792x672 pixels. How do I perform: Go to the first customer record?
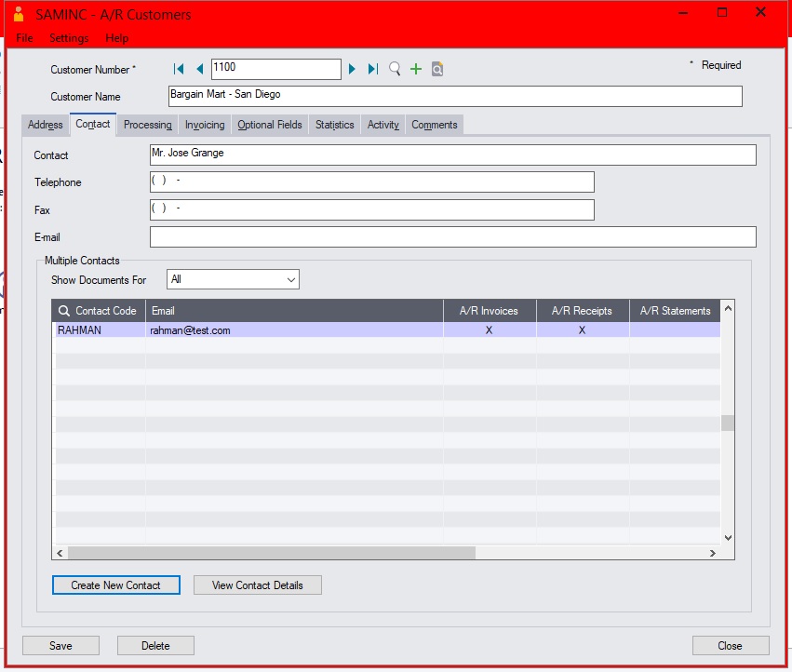click(179, 69)
